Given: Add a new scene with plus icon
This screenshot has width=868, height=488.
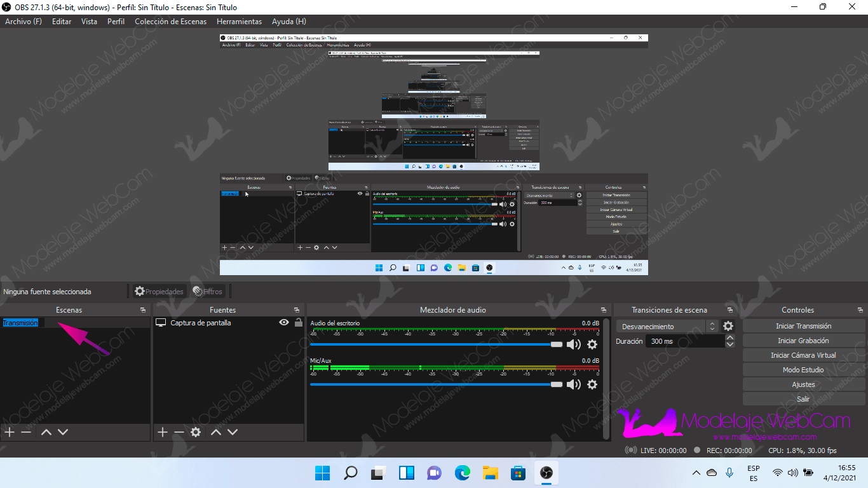Looking at the screenshot, I should pyautogui.click(x=10, y=432).
